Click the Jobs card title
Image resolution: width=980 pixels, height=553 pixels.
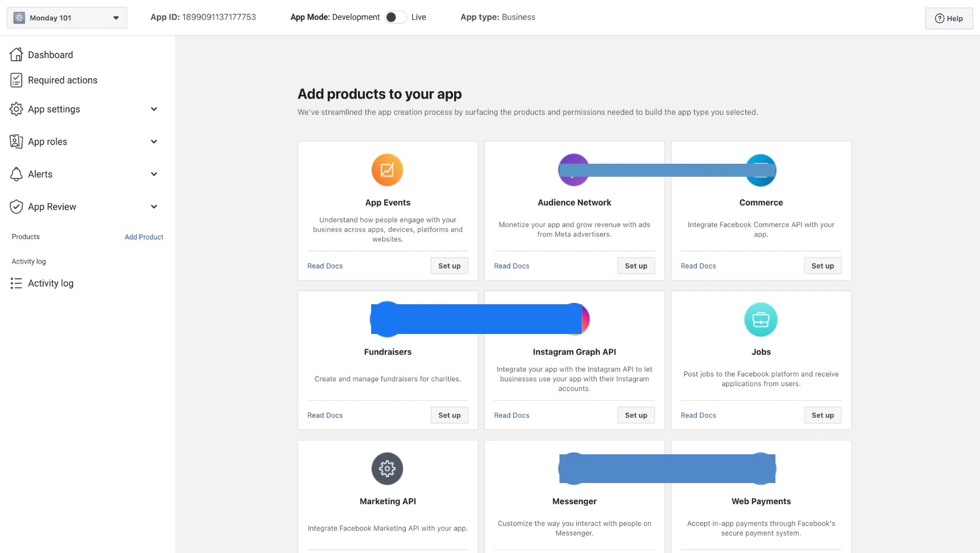(x=761, y=352)
